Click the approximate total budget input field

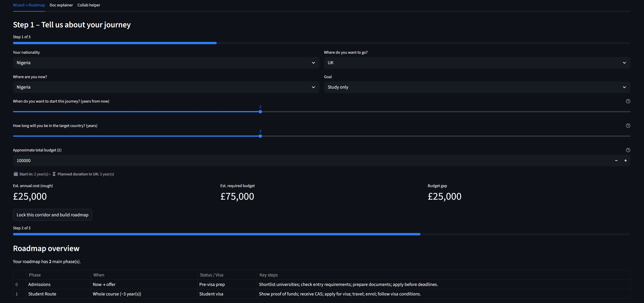coord(300,161)
